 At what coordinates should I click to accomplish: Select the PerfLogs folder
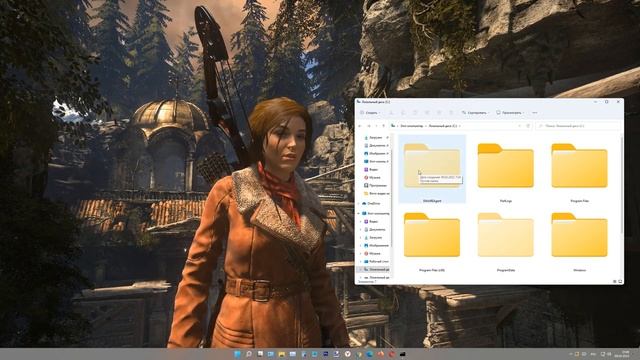point(505,169)
